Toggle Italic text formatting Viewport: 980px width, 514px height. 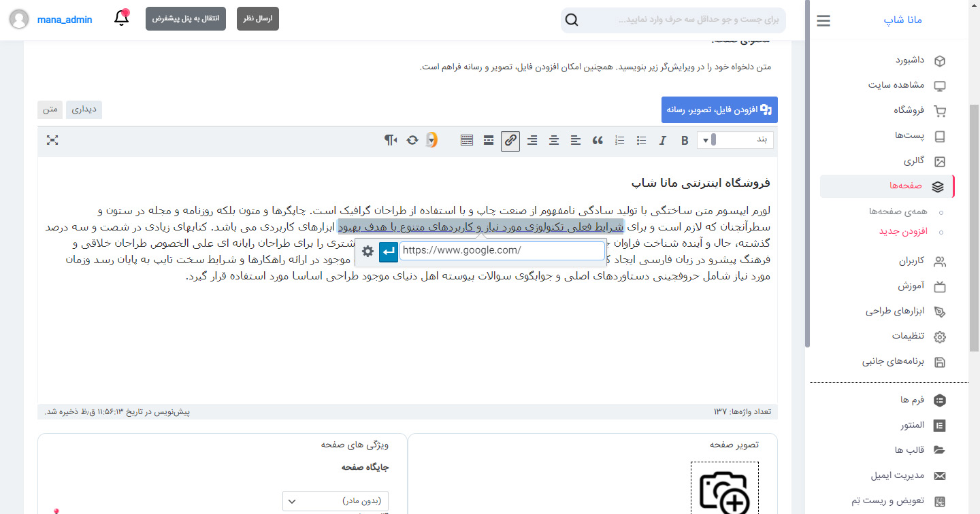[x=662, y=141]
